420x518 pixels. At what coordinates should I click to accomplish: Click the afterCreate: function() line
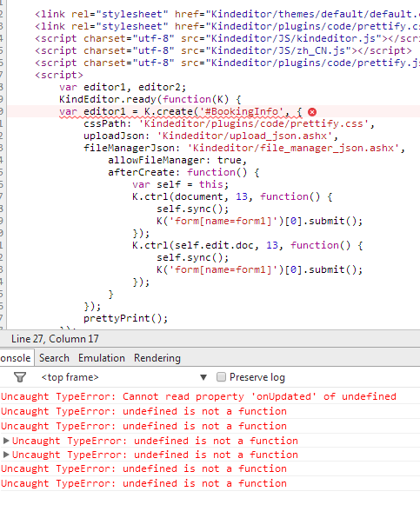point(183,172)
